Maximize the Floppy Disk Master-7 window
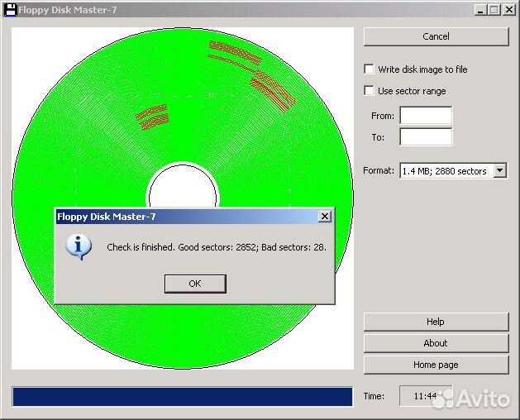Image resolution: width=520 pixels, height=420 pixels. (x=494, y=10)
